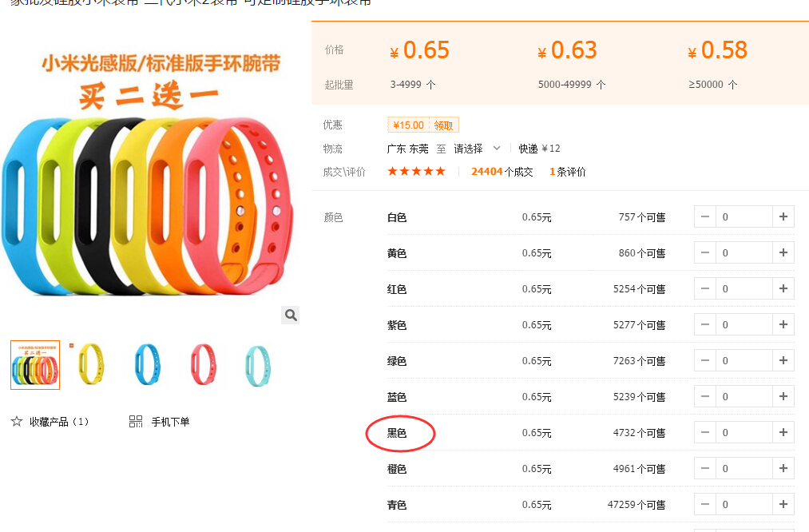Open the image magnifier search icon
Screen dimensions: 809x532
(291, 315)
